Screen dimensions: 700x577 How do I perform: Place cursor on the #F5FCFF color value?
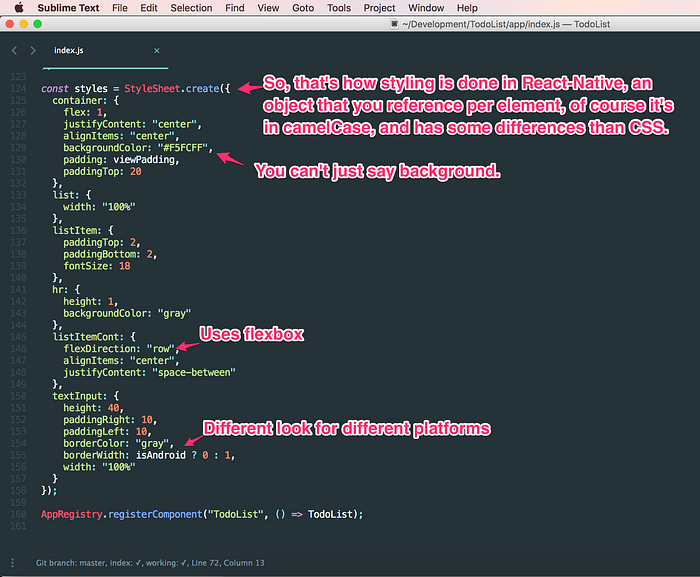coord(183,148)
